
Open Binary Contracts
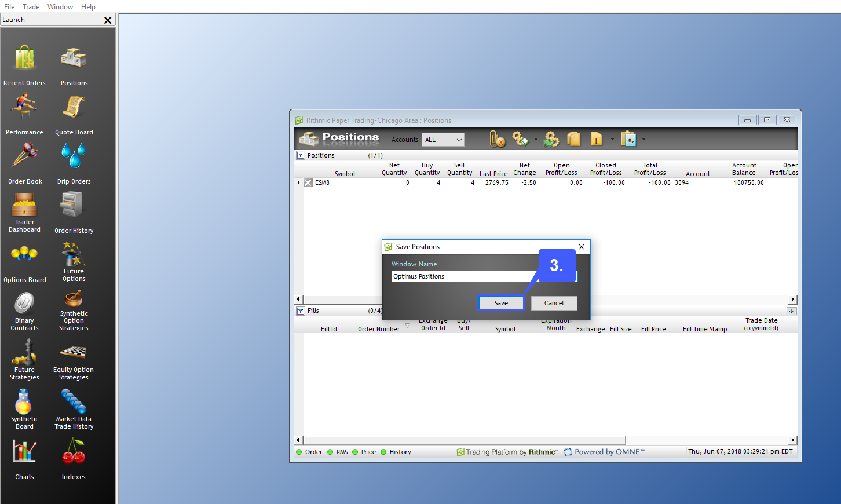[x=24, y=311]
